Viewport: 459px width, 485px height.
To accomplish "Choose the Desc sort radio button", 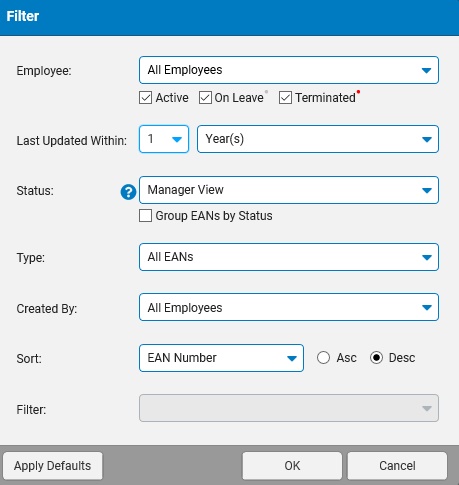I will (x=376, y=358).
